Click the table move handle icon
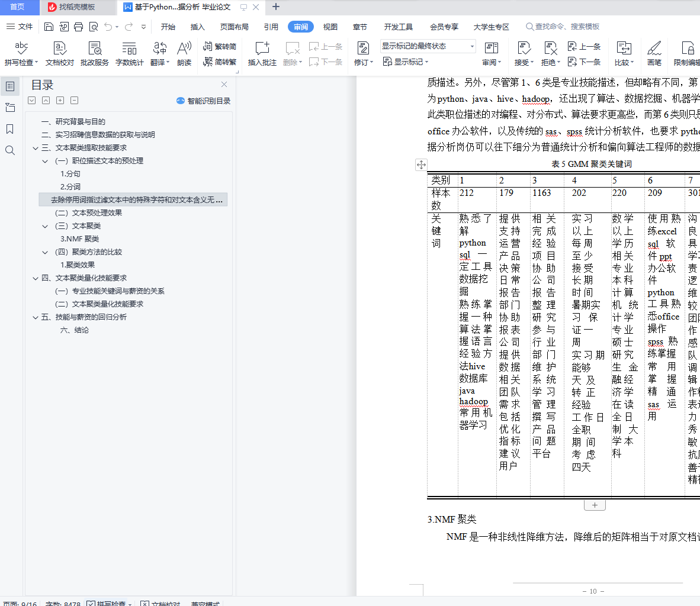 point(421,165)
